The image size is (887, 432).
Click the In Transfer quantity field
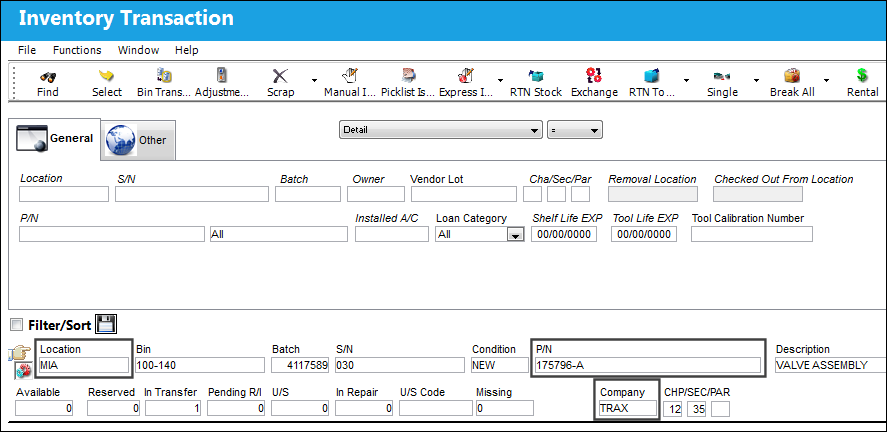pos(173,408)
